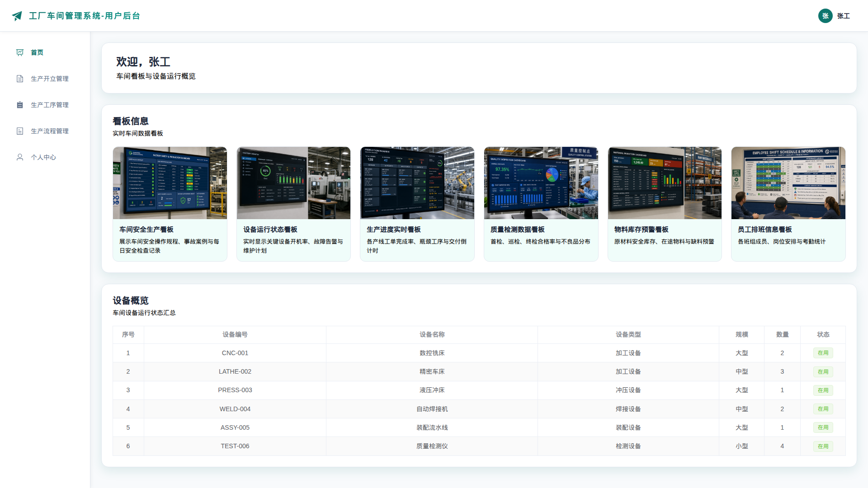This screenshot has width=868, height=488.
Task: Click the 检测设备 type cell
Action: pyautogui.click(x=628, y=446)
